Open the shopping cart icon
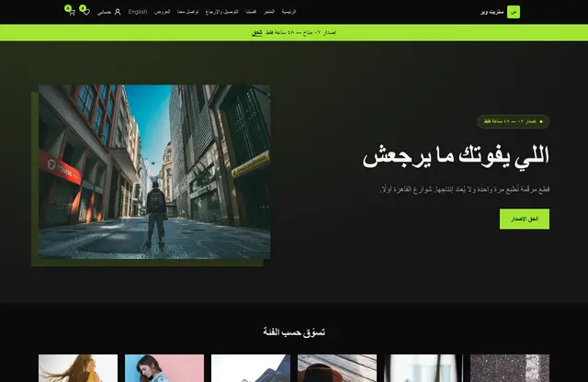 coord(72,12)
